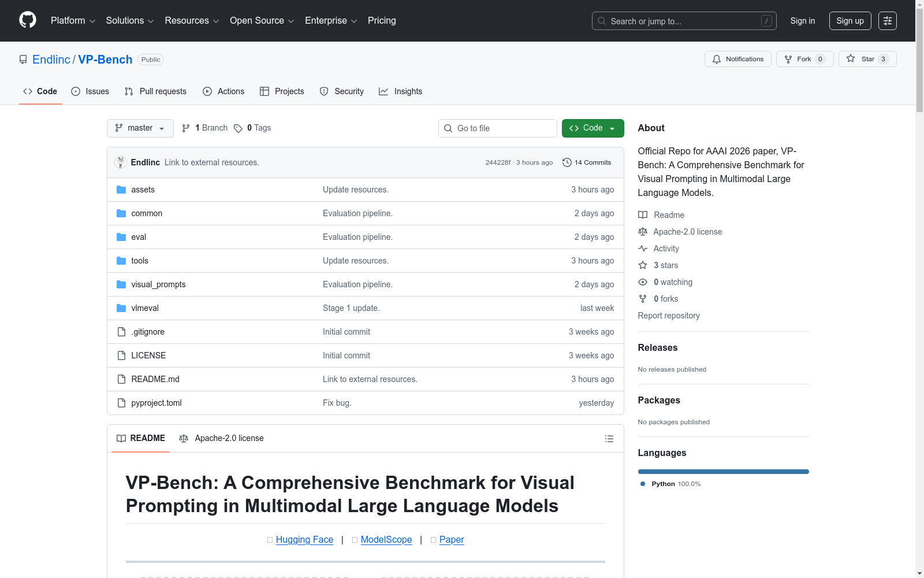This screenshot has width=924, height=578.
Task: Select the README tab
Action: click(141, 438)
